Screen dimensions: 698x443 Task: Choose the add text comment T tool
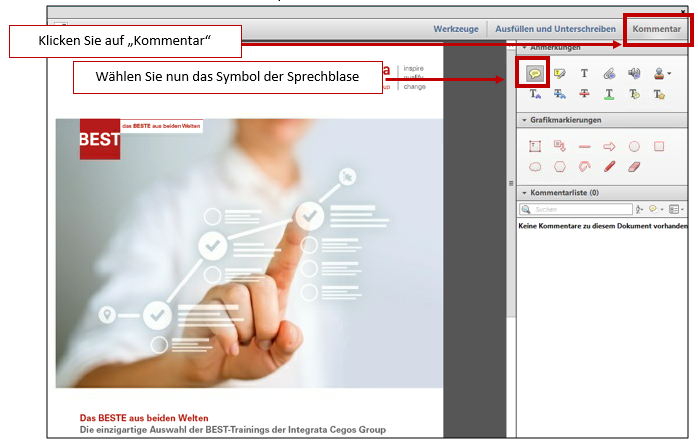tap(584, 73)
